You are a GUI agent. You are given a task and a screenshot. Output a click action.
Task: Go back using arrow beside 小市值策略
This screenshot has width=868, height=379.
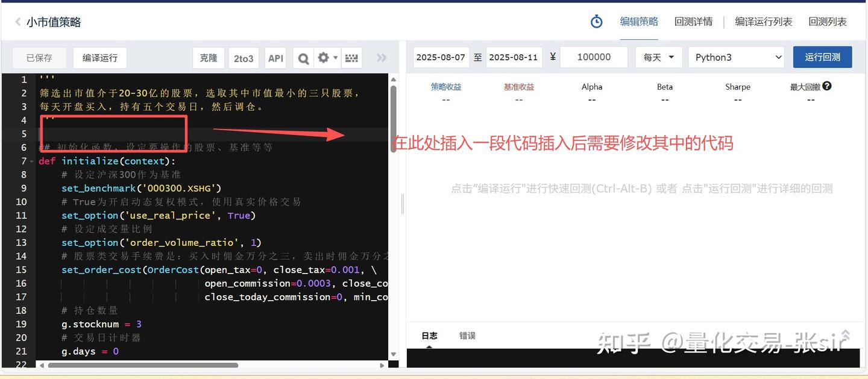17,22
